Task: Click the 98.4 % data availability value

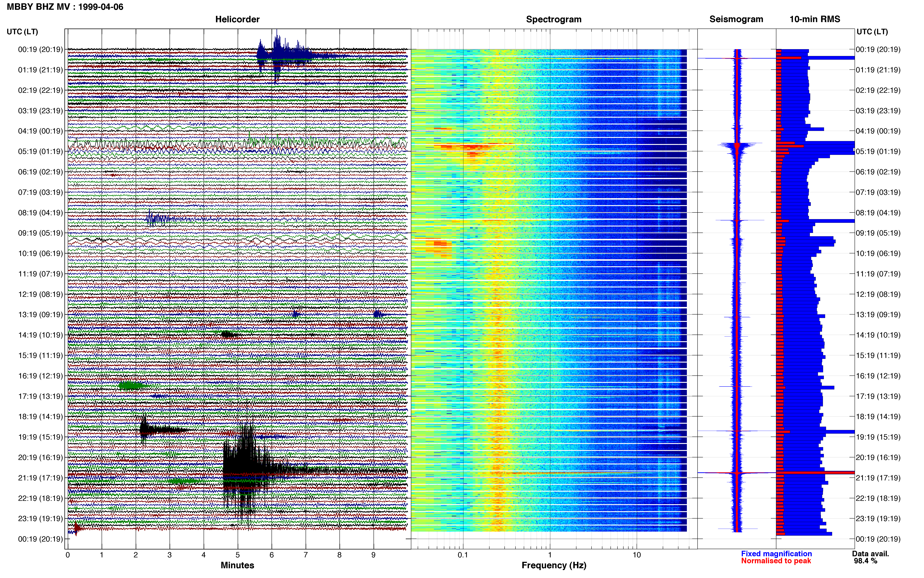Action: (865, 561)
